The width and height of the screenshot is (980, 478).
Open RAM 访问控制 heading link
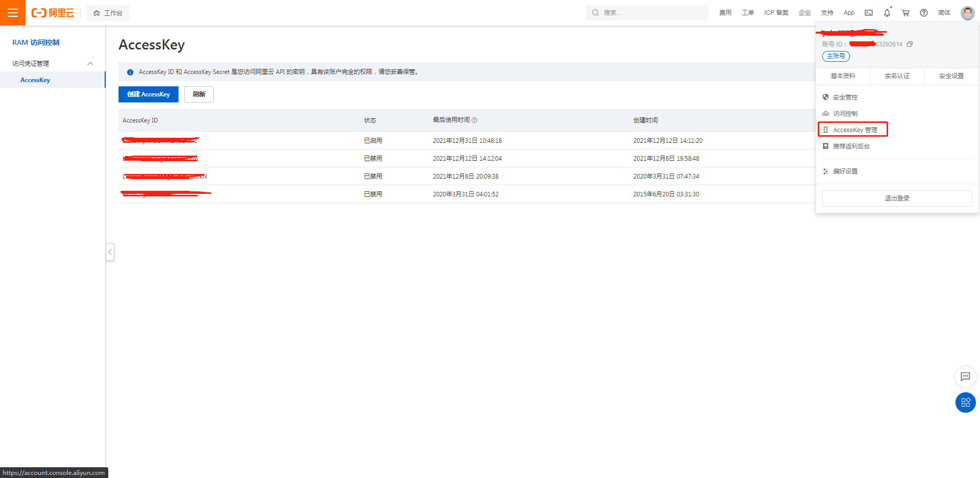tap(36, 42)
